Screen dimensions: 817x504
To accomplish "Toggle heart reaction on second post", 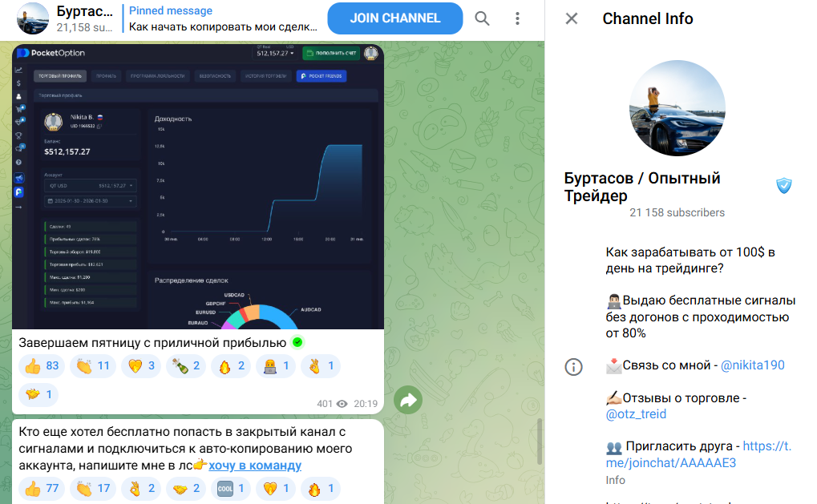I will point(276,489).
